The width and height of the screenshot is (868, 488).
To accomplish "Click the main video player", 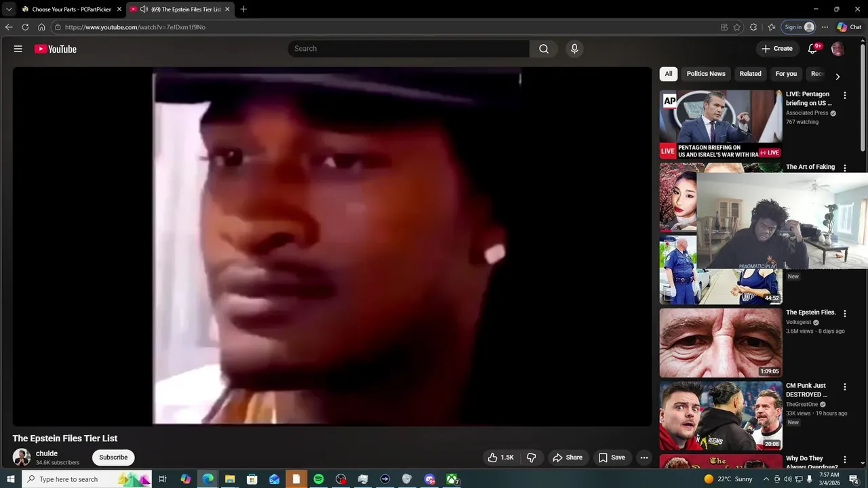I will [332, 246].
